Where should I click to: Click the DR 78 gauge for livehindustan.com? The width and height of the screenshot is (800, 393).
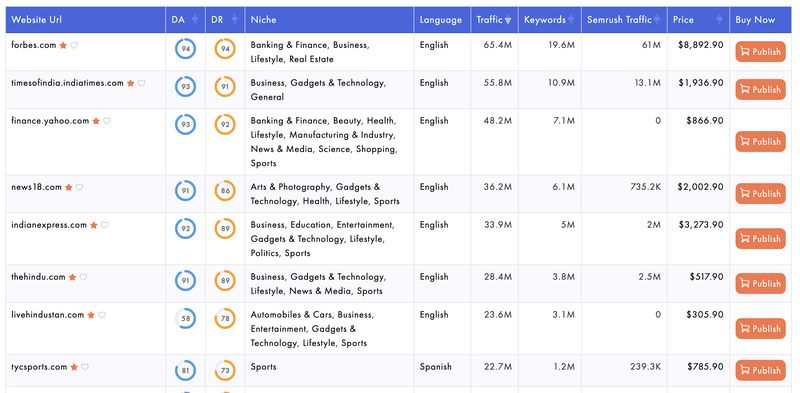click(x=225, y=318)
